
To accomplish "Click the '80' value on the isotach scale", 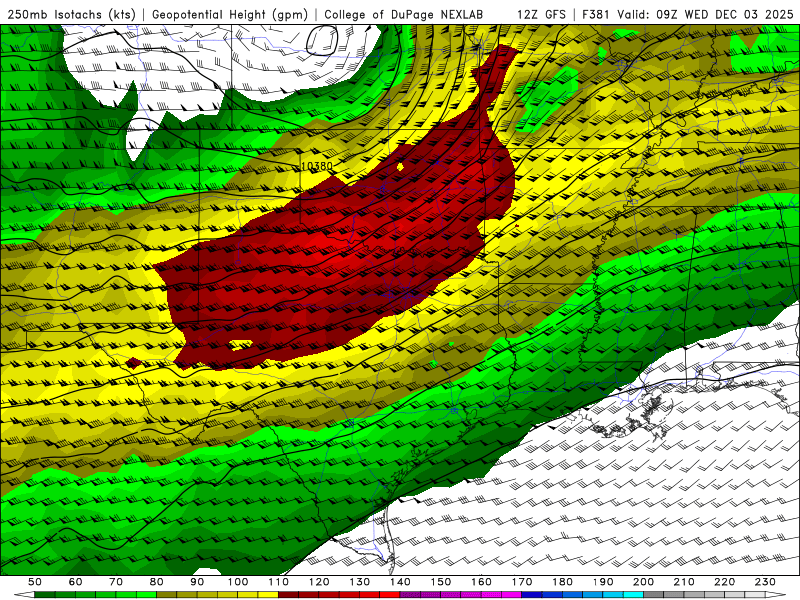I will pyautogui.click(x=156, y=582).
